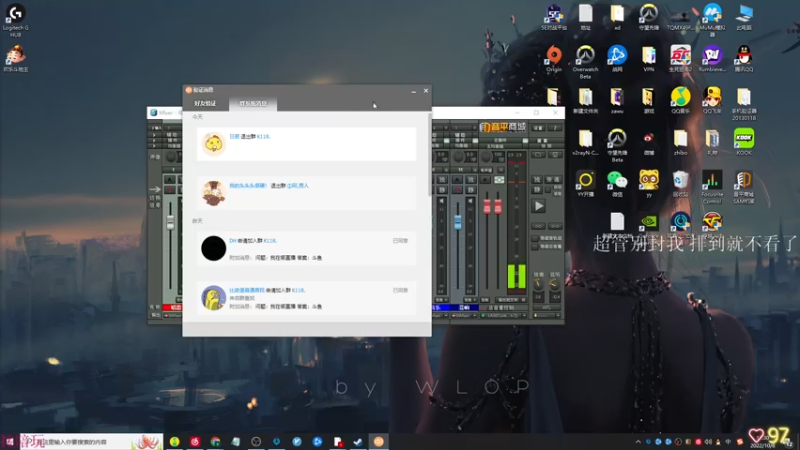Screen dimensions: 800x450
Task: Click the scrollbar of the message list
Action: [429, 156]
